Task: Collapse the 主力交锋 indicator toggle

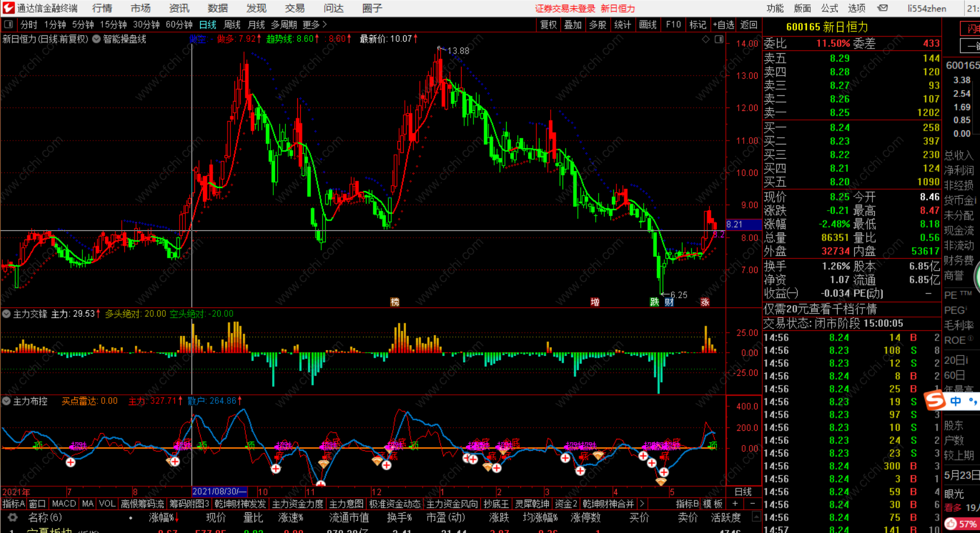Action: click(6, 314)
